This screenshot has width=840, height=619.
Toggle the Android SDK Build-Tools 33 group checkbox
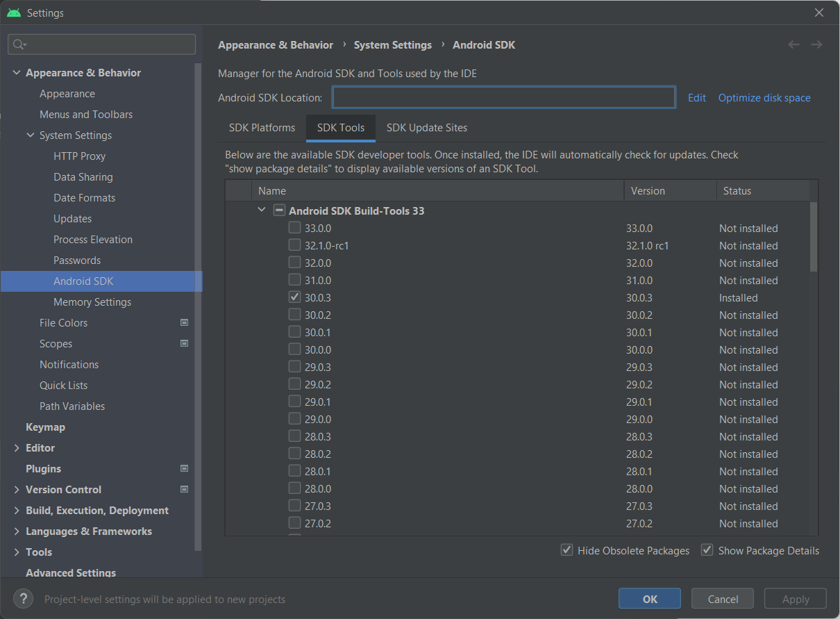279,210
